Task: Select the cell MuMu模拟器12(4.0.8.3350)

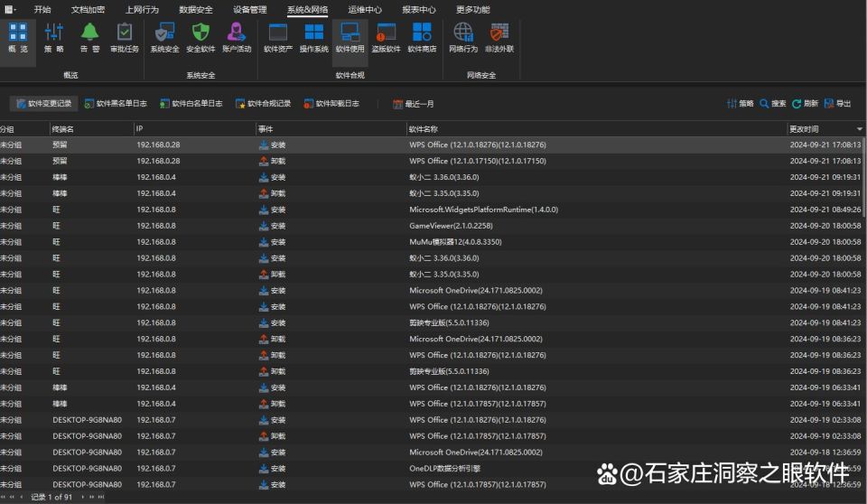Action: [x=455, y=242]
